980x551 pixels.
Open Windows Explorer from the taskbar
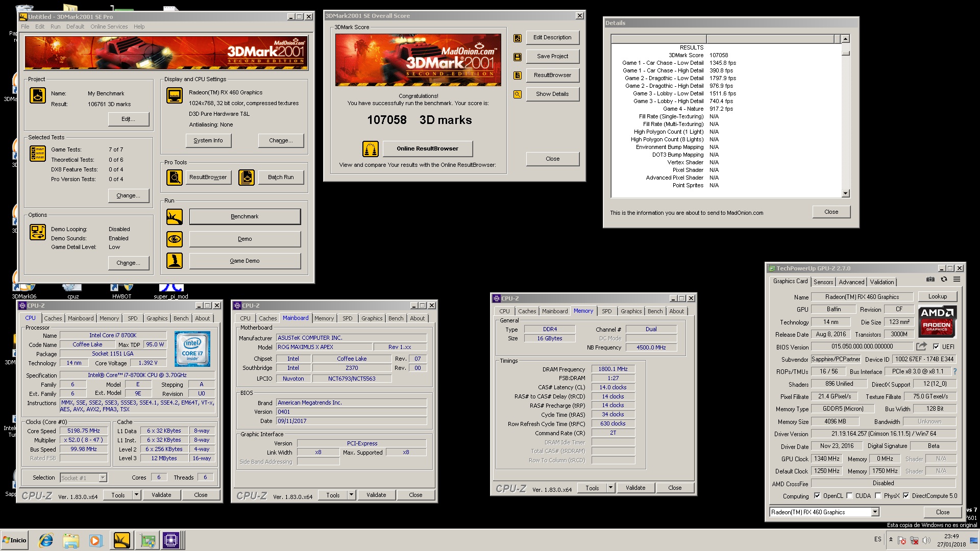[x=71, y=540]
